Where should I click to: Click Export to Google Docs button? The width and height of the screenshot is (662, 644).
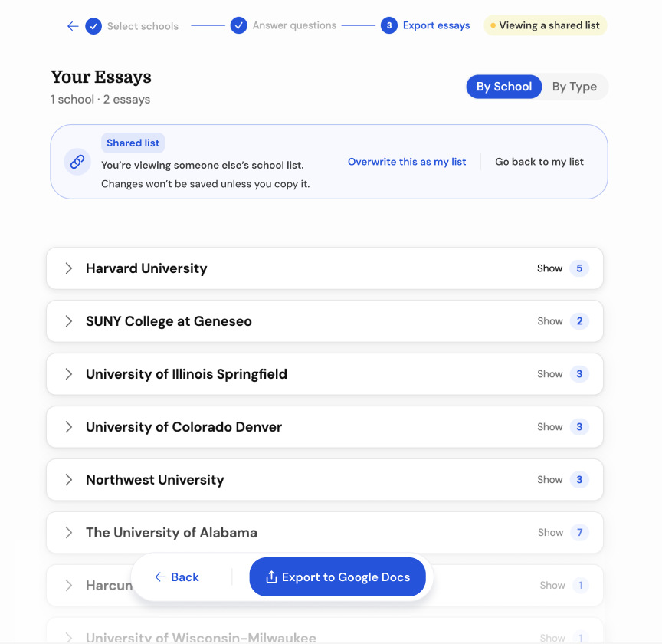coord(337,577)
